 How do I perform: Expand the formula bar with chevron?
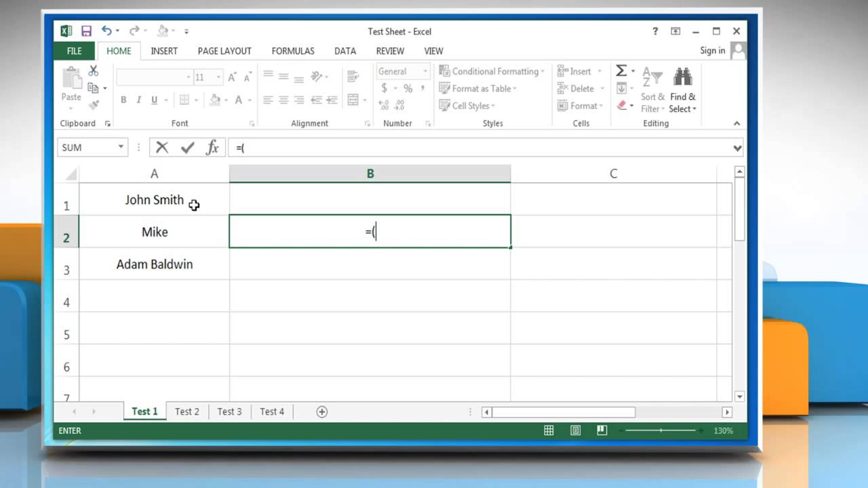click(x=737, y=148)
